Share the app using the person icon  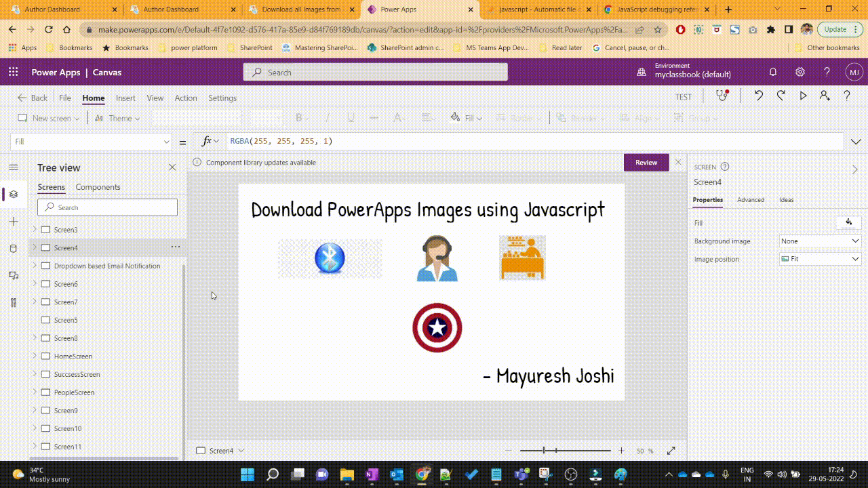coord(825,96)
